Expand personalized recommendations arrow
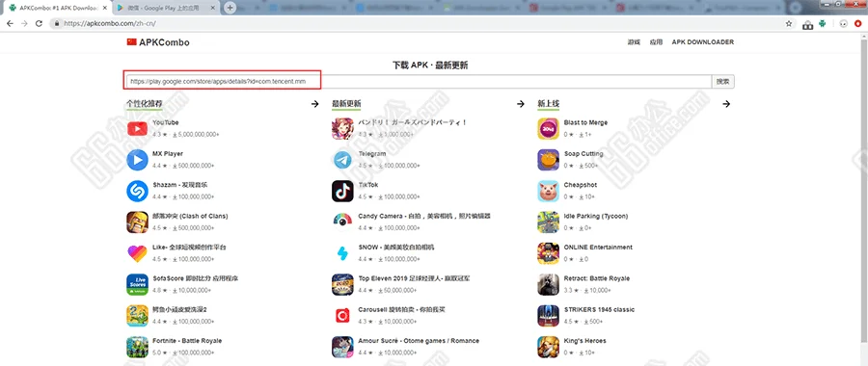This screenshot has height=366, width=868. 314,104
